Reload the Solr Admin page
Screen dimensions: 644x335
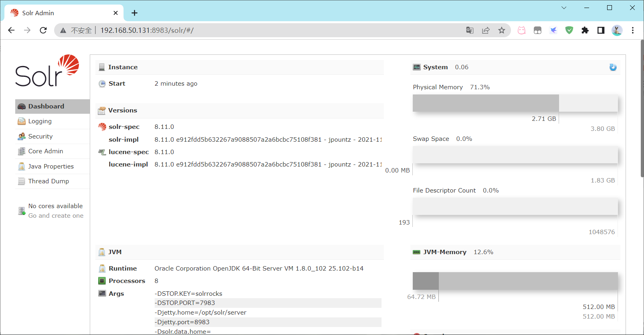[43, 30]
